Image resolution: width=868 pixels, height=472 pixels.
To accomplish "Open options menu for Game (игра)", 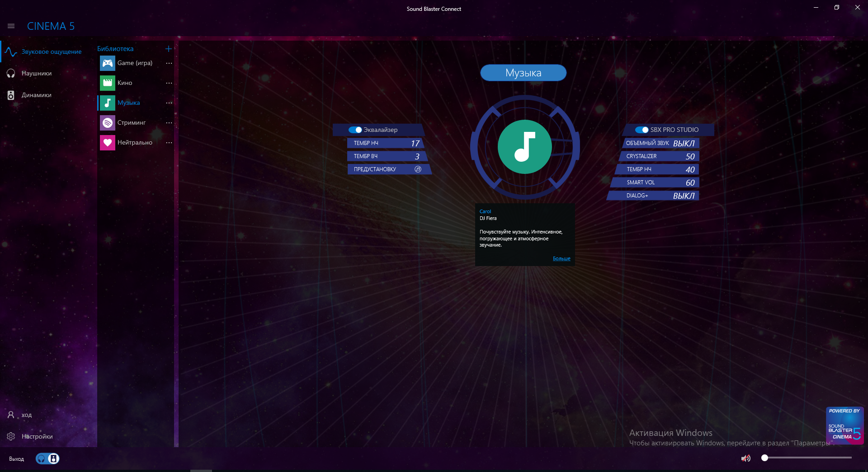I will [x=169, y=63].
